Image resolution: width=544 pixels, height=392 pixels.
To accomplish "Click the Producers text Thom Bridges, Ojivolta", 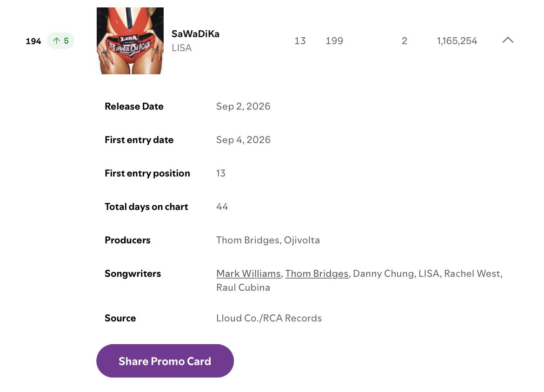I will click(x=268, y=240).
